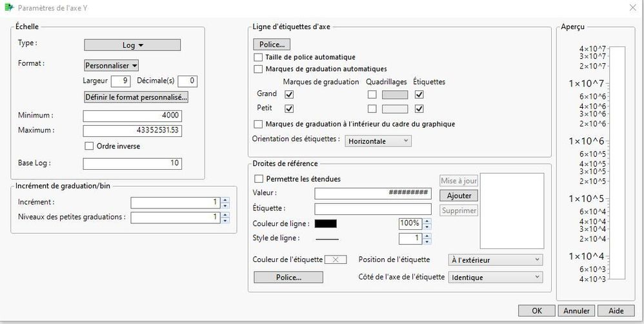Click the JMP app icon in title bar

(9, 7)
